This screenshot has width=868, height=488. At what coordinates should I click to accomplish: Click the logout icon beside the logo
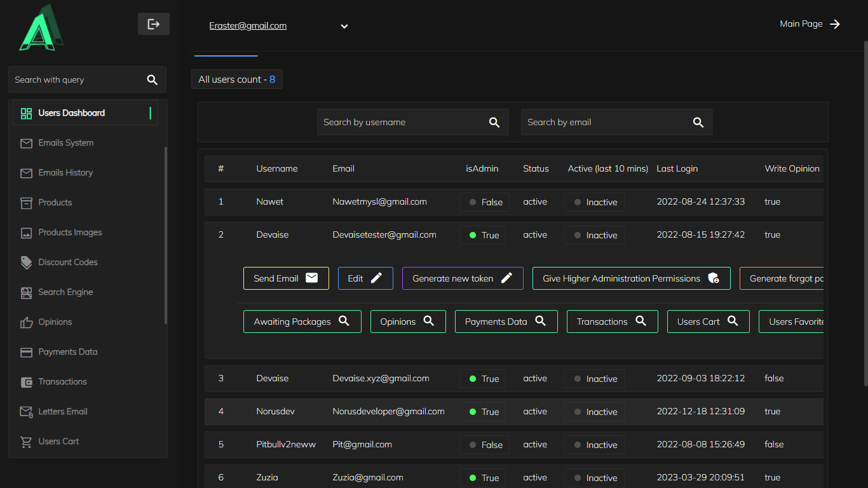tap(153, 24)
